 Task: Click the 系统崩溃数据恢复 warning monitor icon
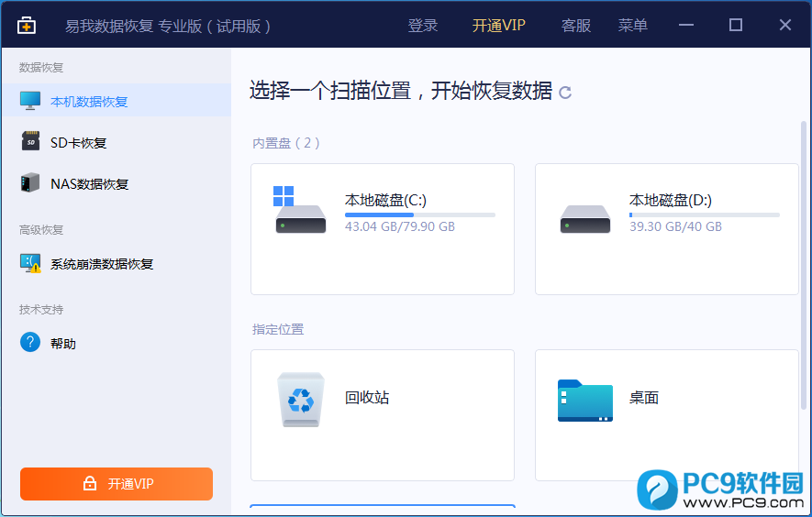30,263
